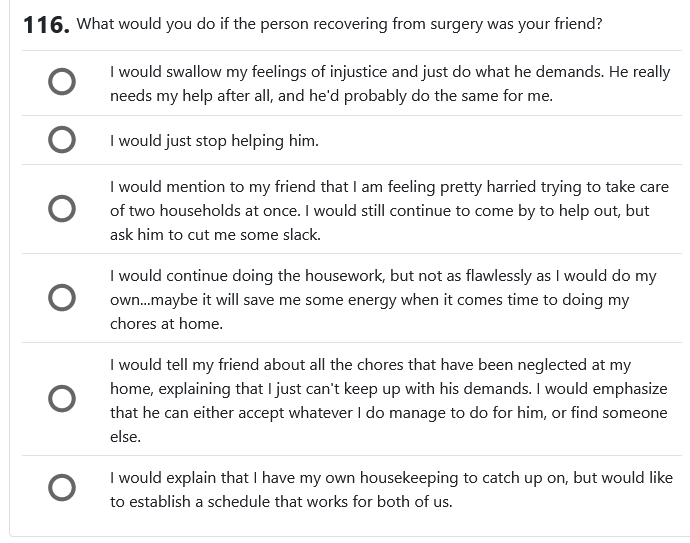690x543 pixels.
Task: Choose the 'I would just stop helping him' radio button
Action: tap(61, 140)
